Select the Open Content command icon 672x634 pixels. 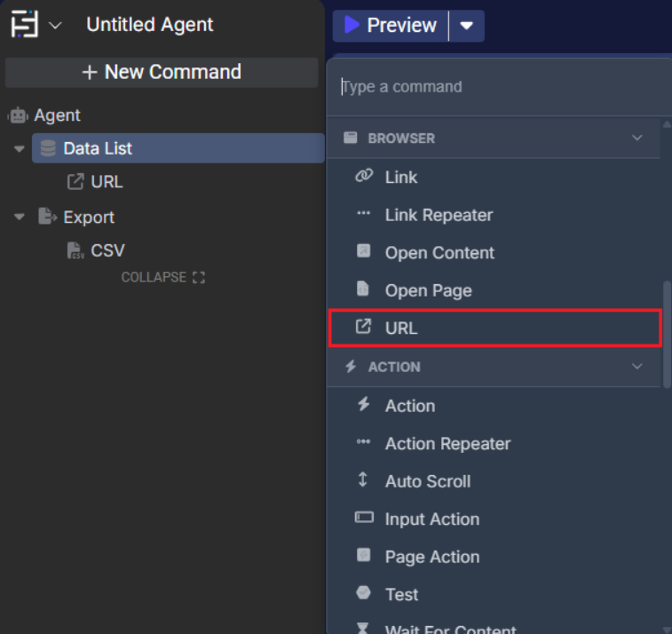coord(363,251)
